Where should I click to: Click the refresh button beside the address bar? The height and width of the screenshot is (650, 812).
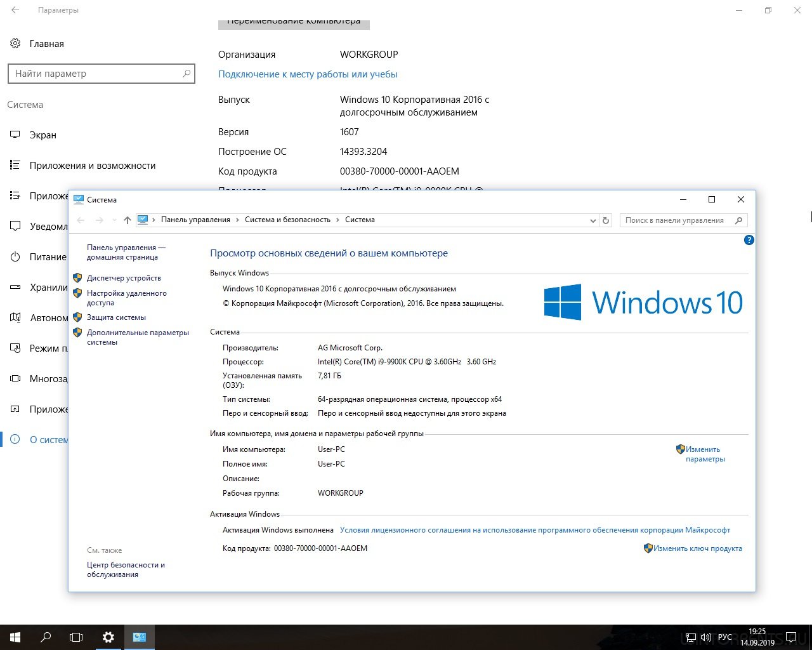click(x=606, y=220)
